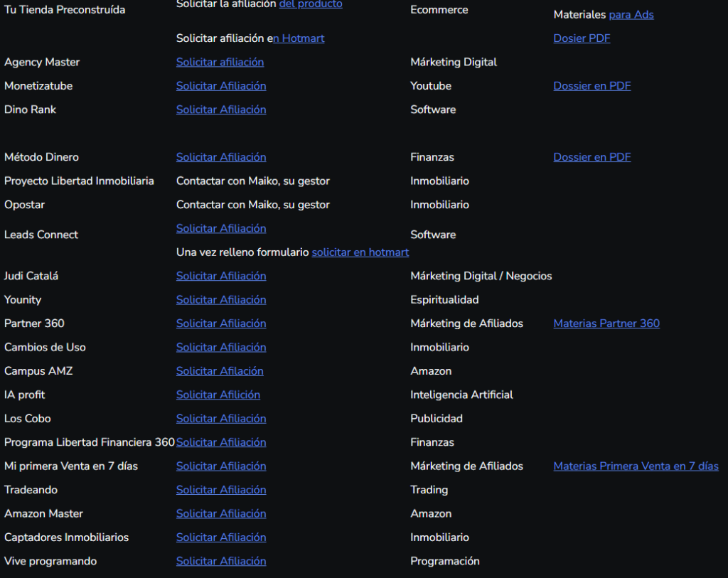Click Solicitar Afiliación for Cambios de Uso

[221, 347]
